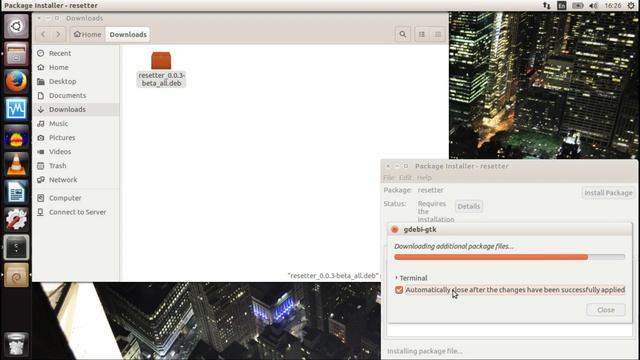The image size is (640, 360).
Task: Open Recent in the Files sidebar
Action: click(x=76, y=53)
